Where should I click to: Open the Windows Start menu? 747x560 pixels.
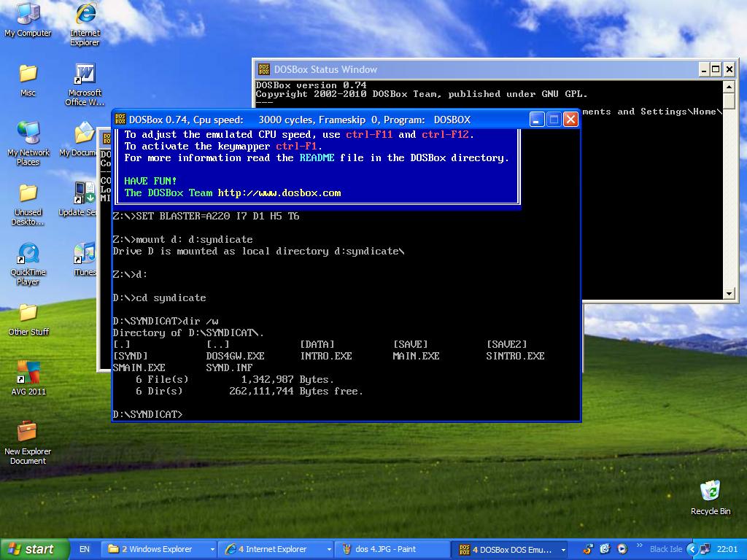pos(35,549)
